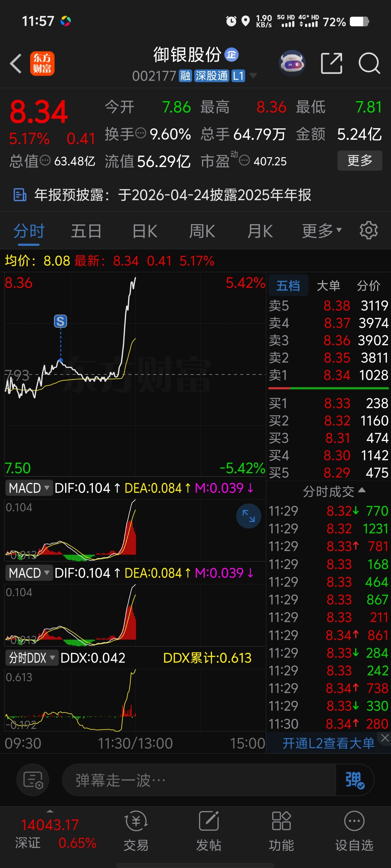Switch to the 月K tab
This screenshot has height=868, width=391.
(x=260, y=232)
